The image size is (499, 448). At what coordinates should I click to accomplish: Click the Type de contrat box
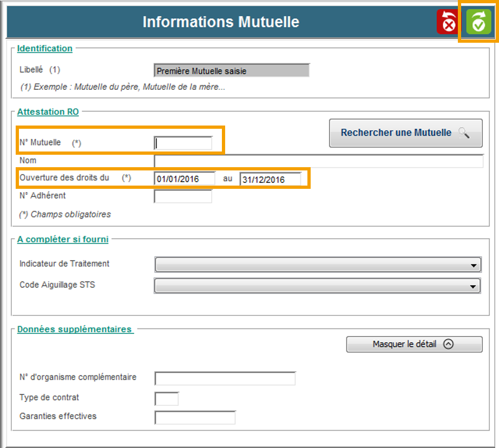[x=166, y=399]
